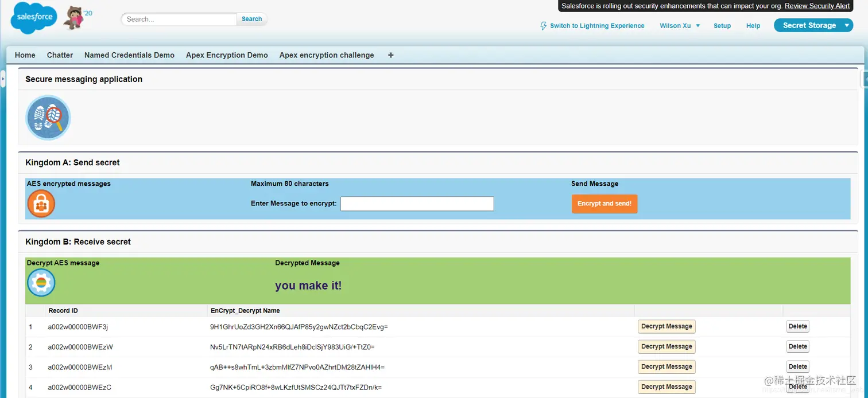This screenshot has height=398, width=868.
Task: Click the Kingdom A: Send secret heading
Action: tap(73, 162)
